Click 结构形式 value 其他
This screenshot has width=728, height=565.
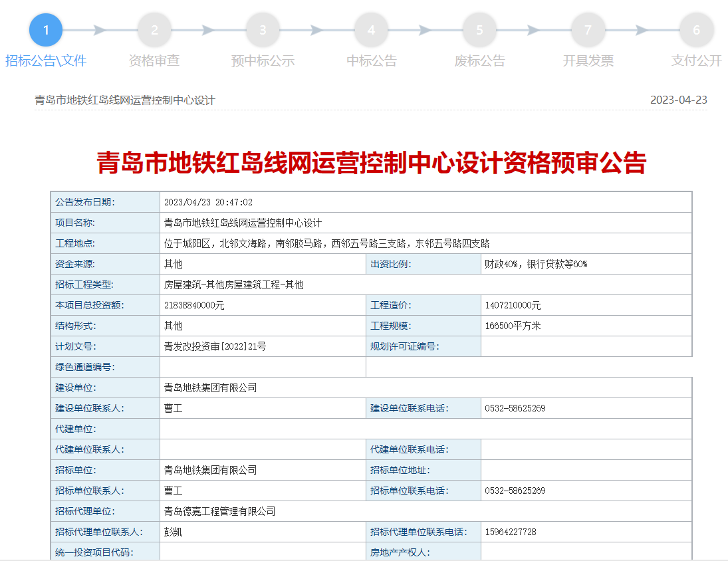coord(173,326)
